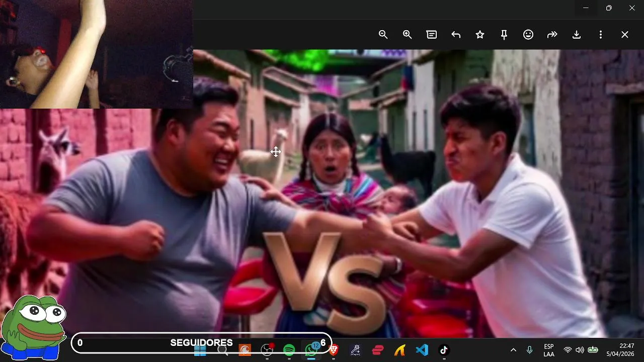Image resolution: width=644 pixels, height=362 pixels.
Task: Click the Pepe frog sticker overlay
Action: pyautogui.click(x=33, y=328)
